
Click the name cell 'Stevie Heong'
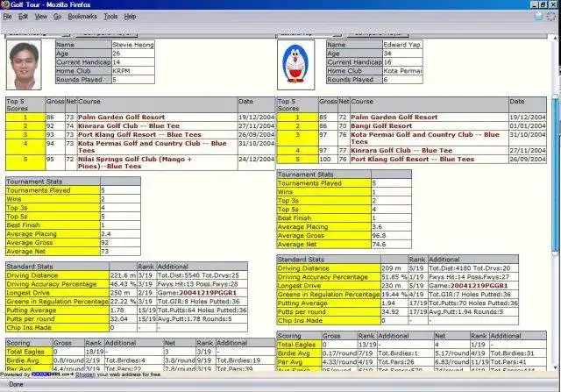[132, 45]
